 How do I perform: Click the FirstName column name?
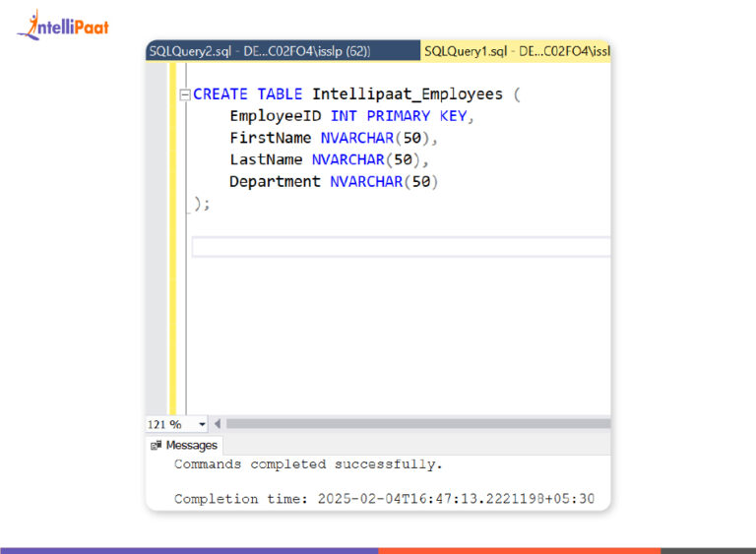pyautogui.click(x=271, y=138)
